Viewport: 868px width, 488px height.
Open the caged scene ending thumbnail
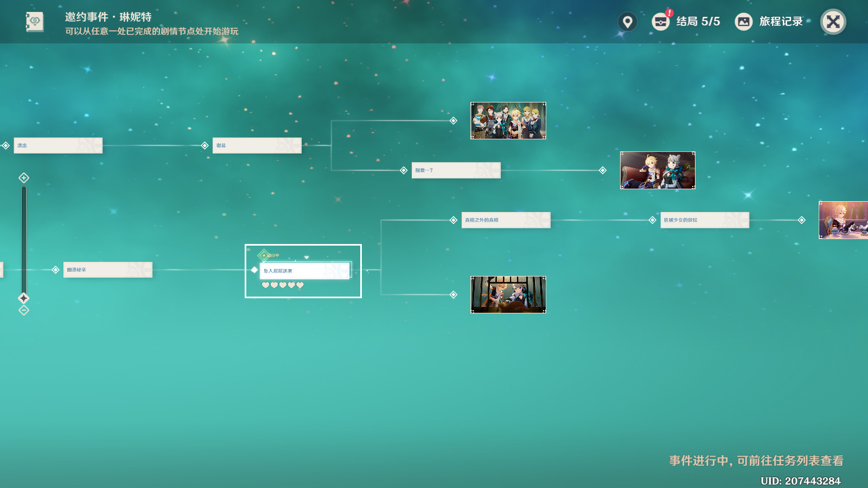tap(508, 295)
